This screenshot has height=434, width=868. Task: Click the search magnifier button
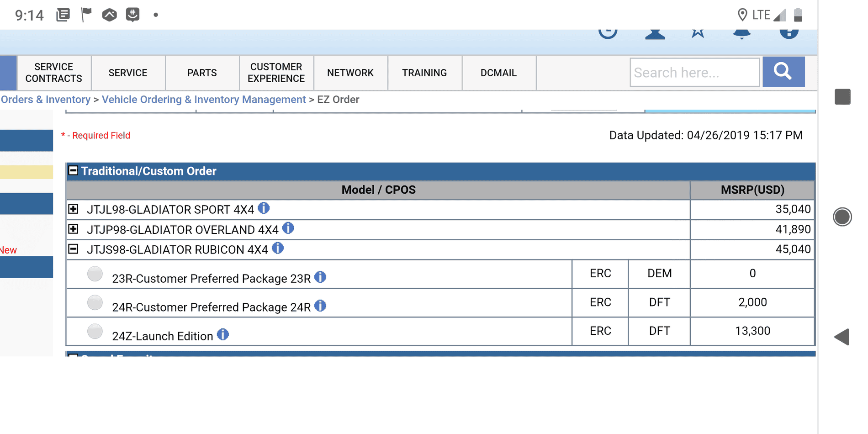tap(783, 72)
